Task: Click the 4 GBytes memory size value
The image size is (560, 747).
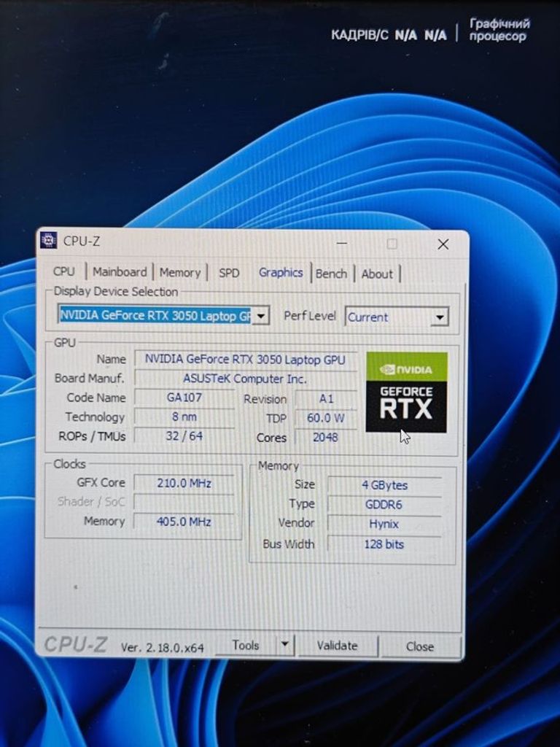Action: (x=385, y=485)
